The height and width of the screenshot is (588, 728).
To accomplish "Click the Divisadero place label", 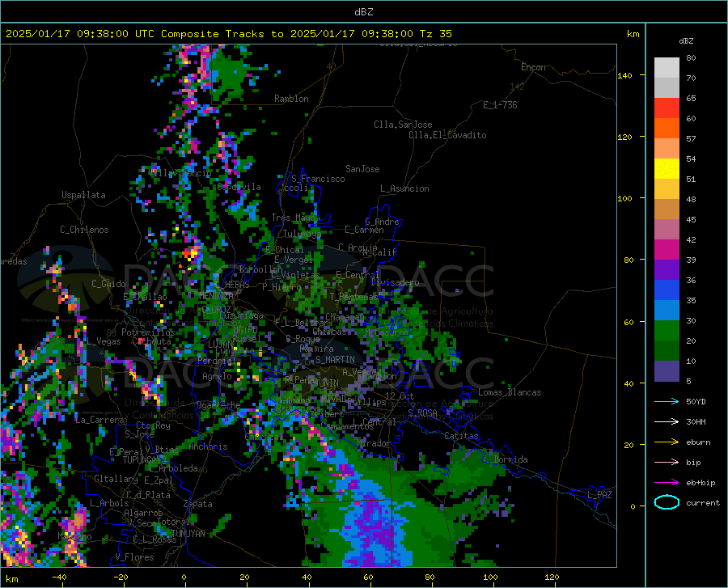I will point(395,282).
